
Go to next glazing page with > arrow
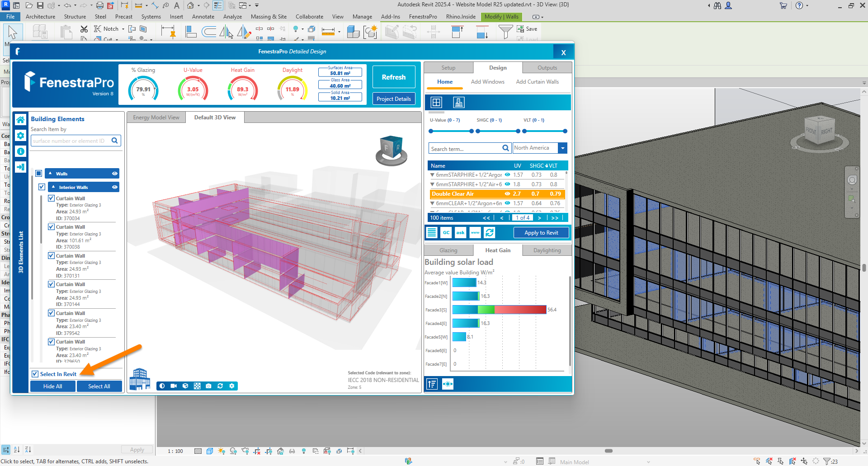[539, 218]
